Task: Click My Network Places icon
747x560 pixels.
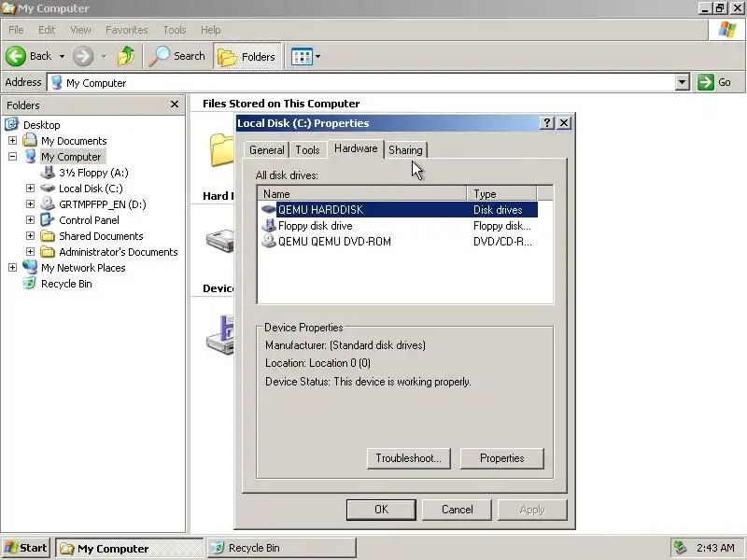Action: (30, 267)
